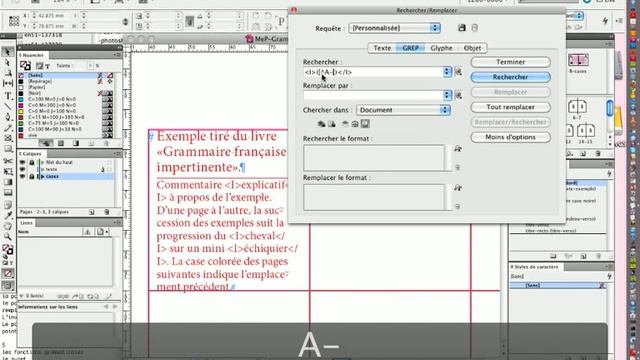Select the Pencil tool
640x360 pixels.
[7, 128]
